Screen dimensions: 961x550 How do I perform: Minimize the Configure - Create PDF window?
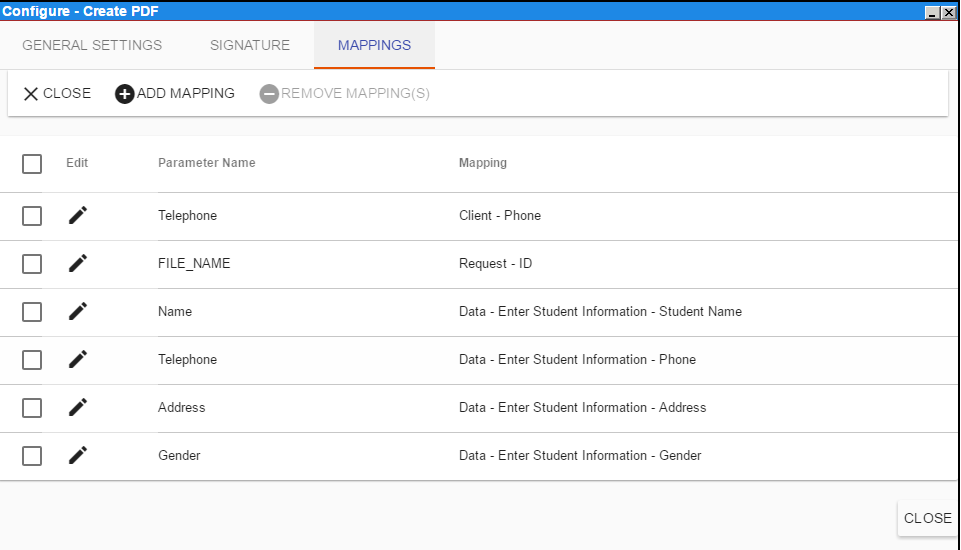932,12
